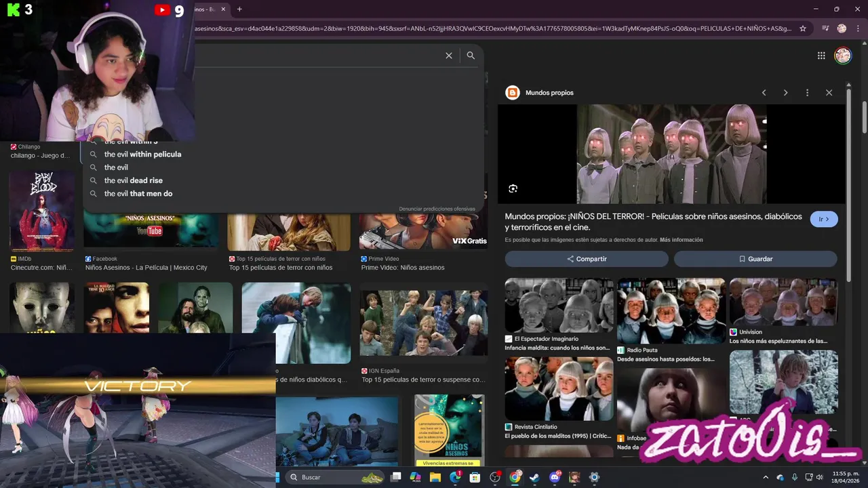Open Chrome media control icon in toolbar

825,28
